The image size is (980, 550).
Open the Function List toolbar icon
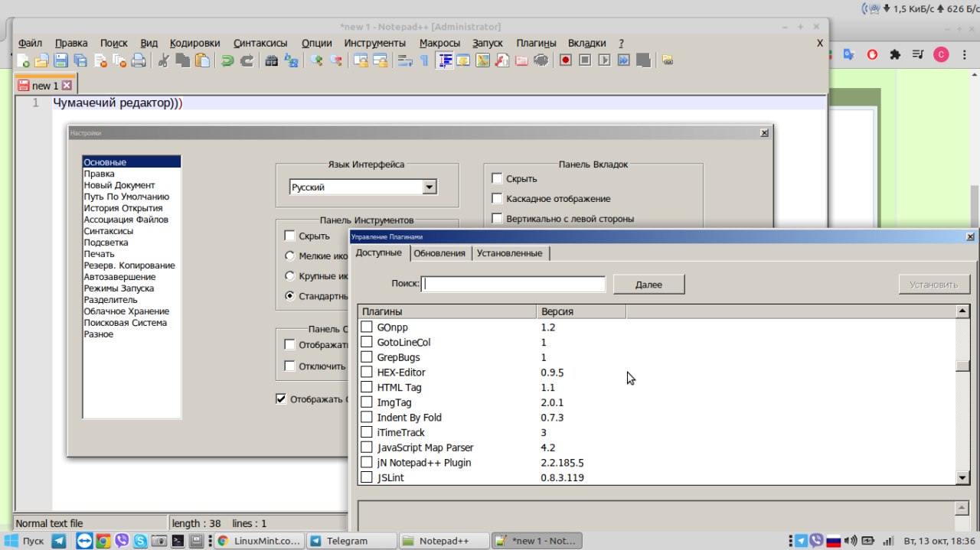pos(501,60)
